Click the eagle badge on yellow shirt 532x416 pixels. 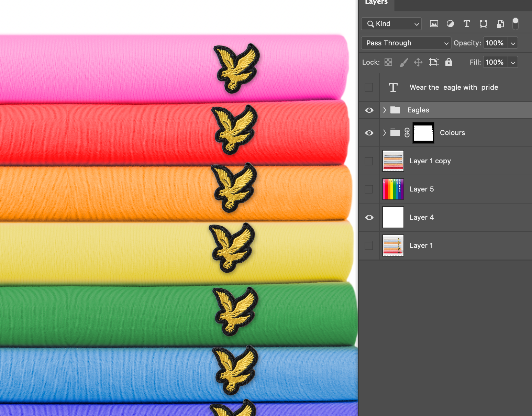(x=233, y=248)
